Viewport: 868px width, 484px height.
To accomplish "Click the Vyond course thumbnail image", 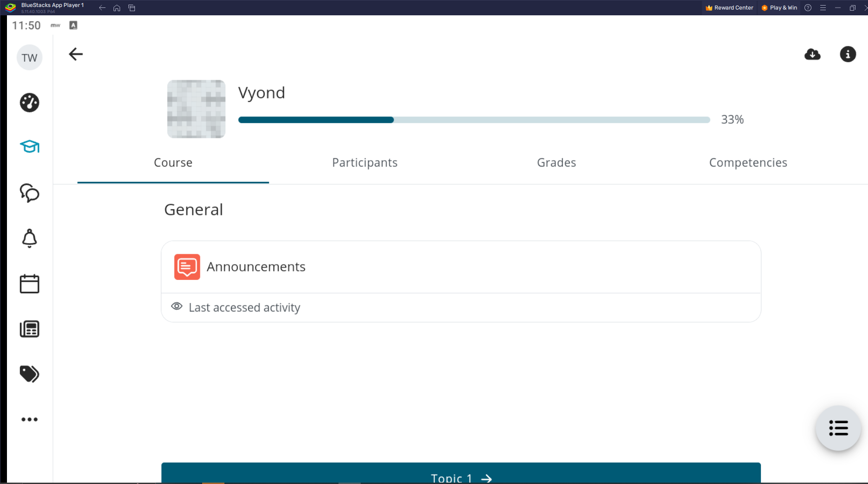I will pos(196,109).
